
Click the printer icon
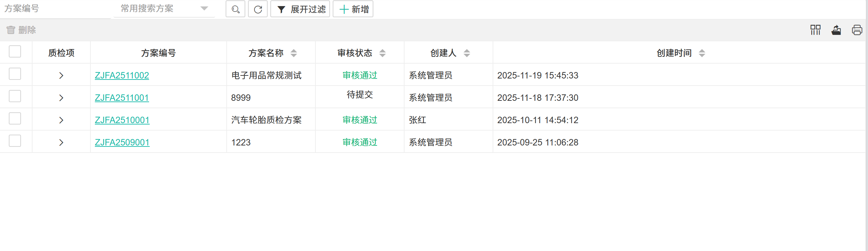click(857, 30)
